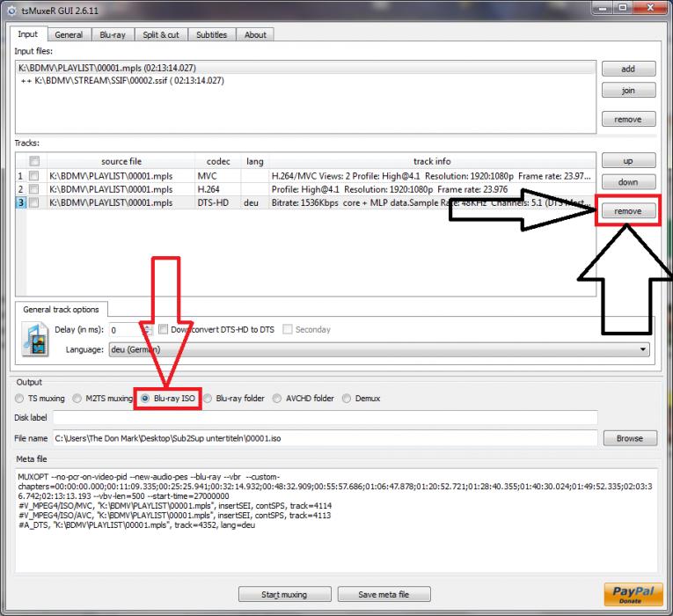673x616 pixels.
Task: Open the About tab
Action: coord(255,35)
